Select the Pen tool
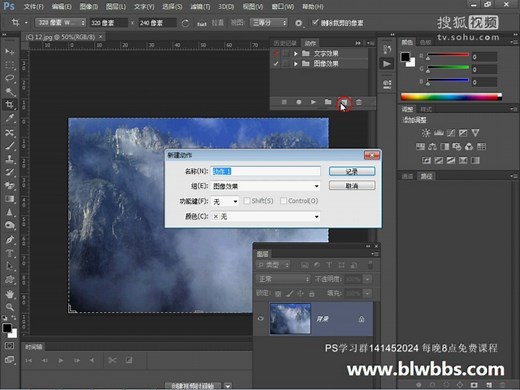Viewport: 520px width, 390px height. (9, 239)
